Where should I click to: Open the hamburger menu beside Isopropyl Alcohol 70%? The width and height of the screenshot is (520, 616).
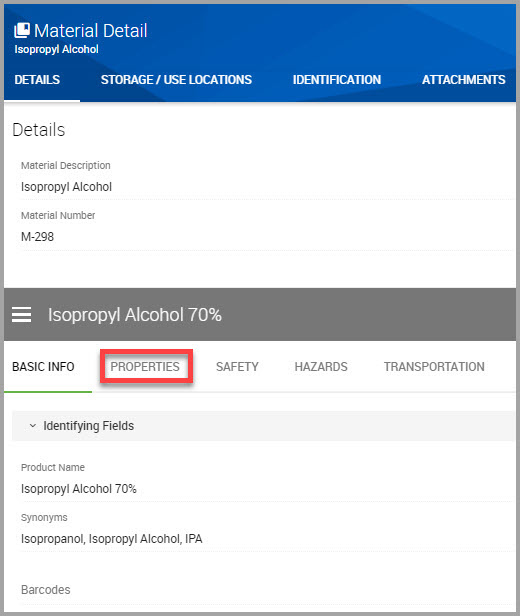pos(21,315)
